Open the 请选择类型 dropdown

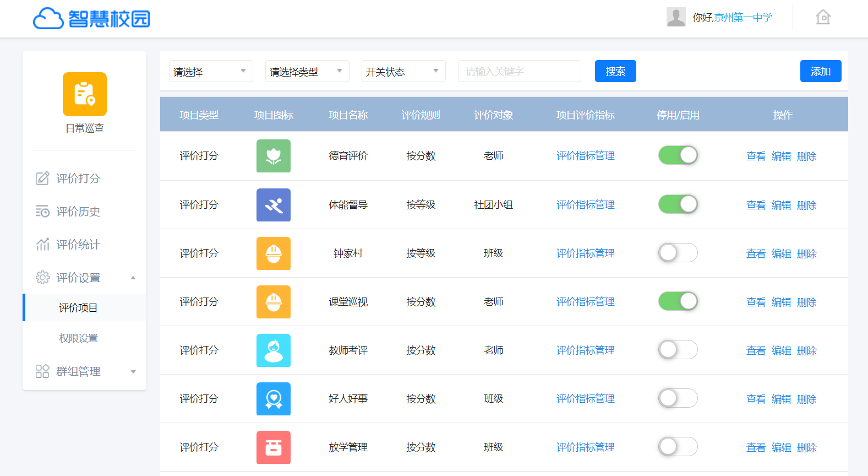(x=307, y=71)
